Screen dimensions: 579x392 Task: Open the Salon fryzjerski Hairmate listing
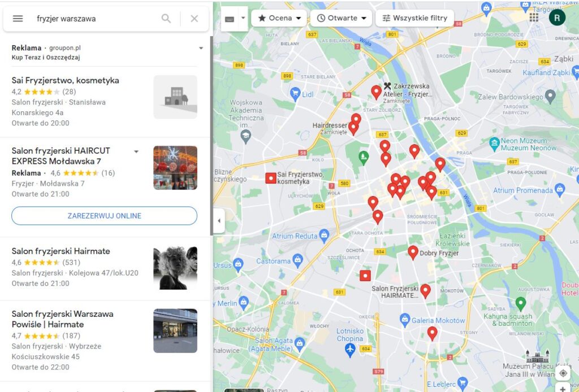61,251
